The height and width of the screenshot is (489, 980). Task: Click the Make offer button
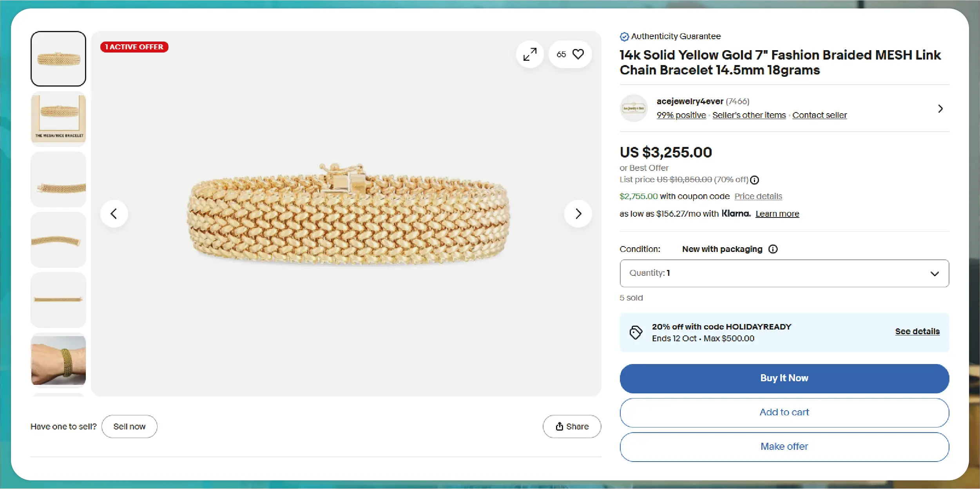click(784, 447)
